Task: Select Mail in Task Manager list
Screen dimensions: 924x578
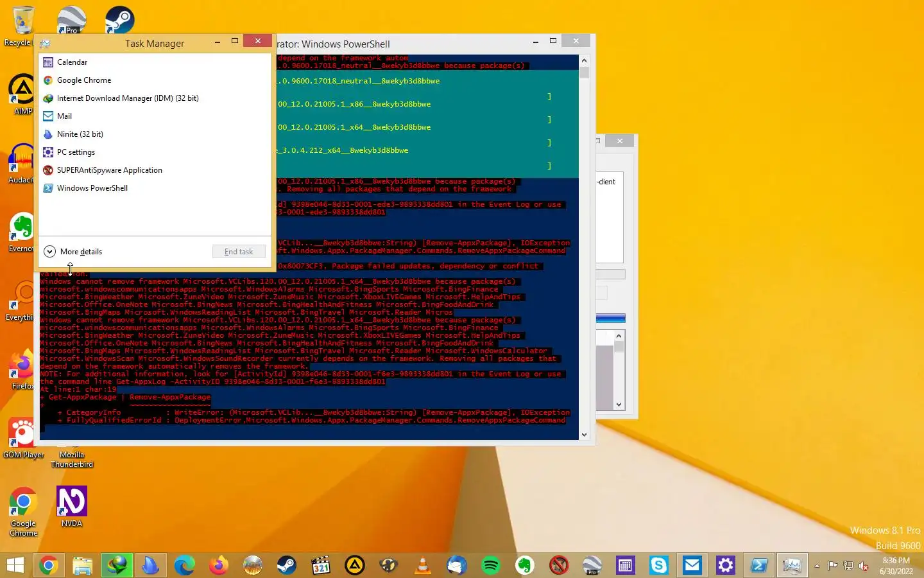Action: pyautogui.click(x=155, y=116)
